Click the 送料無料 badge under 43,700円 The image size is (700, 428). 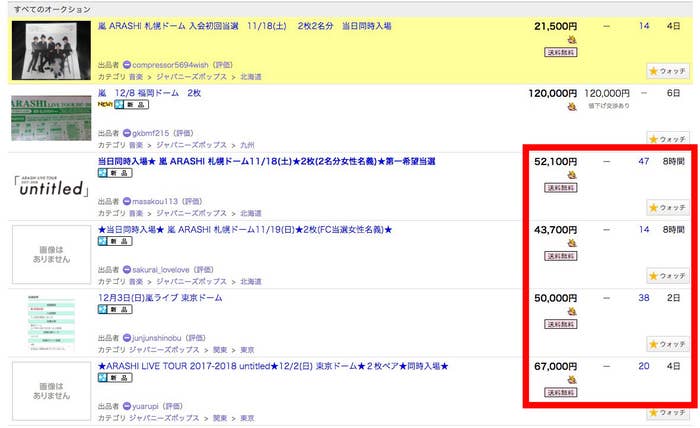(x=560, y=256)
